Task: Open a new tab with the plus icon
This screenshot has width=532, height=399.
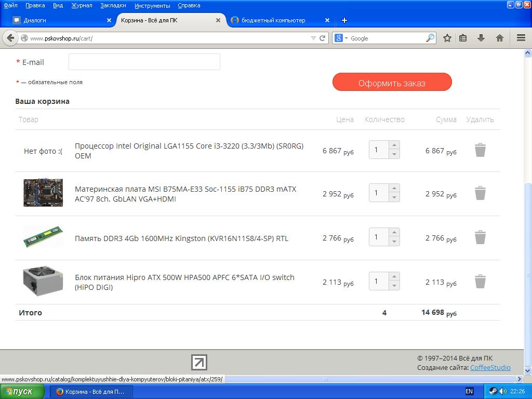Action: [x=344, y=20]
